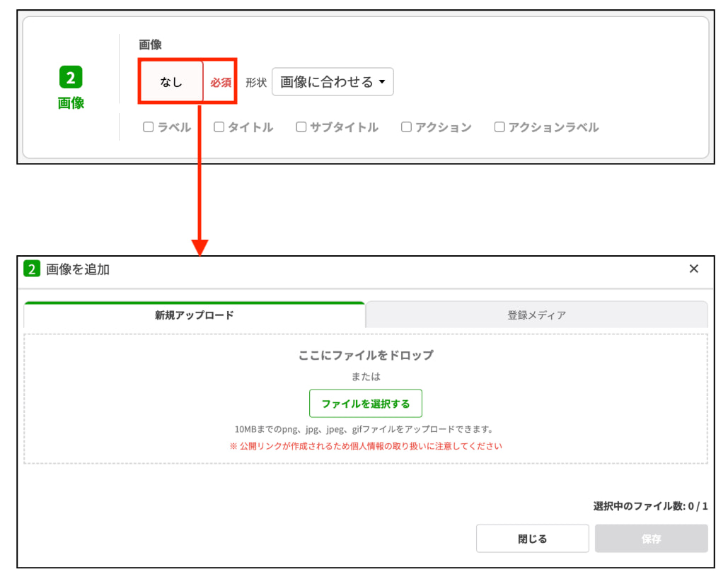Click the 閉じる button

coord(532,538)
